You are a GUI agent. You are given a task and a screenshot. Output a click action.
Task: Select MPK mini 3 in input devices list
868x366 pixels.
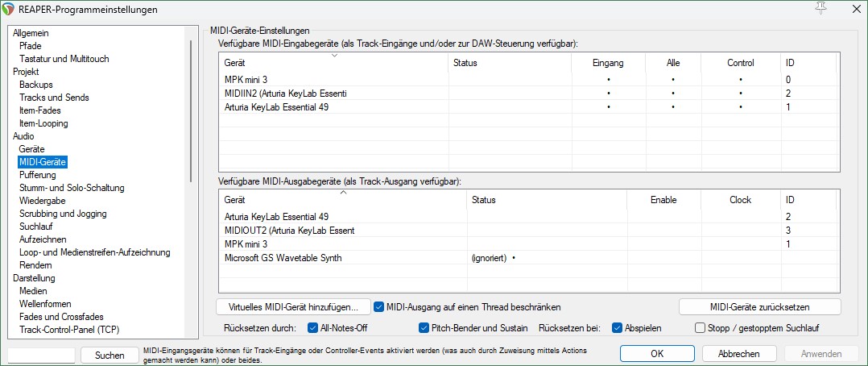pos(246,80)
